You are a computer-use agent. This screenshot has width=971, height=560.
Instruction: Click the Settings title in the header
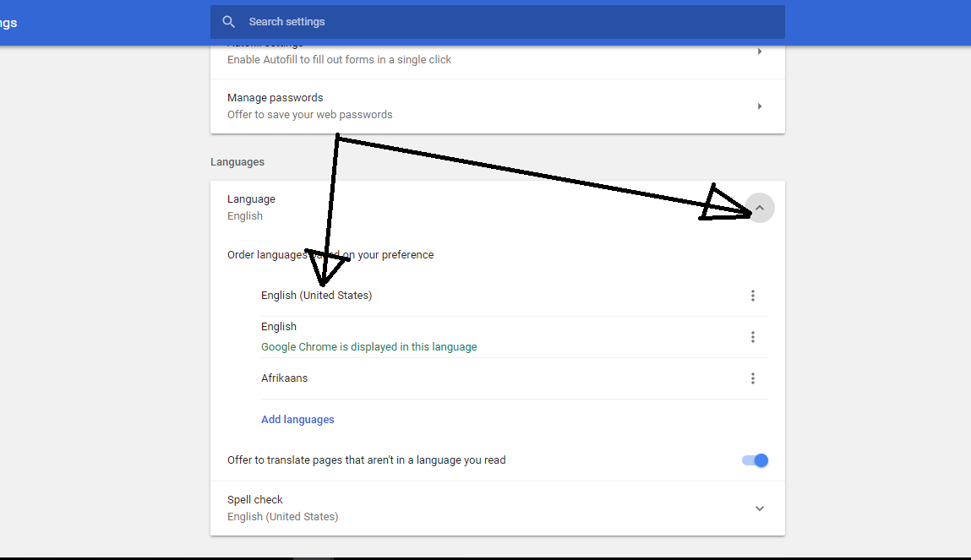coord(8,22)
